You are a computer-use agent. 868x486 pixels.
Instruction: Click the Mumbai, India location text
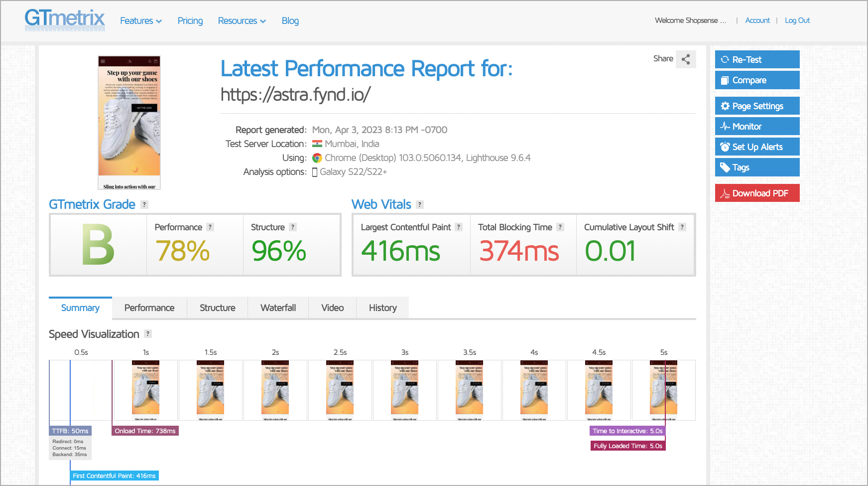click(x=352, y=144)
